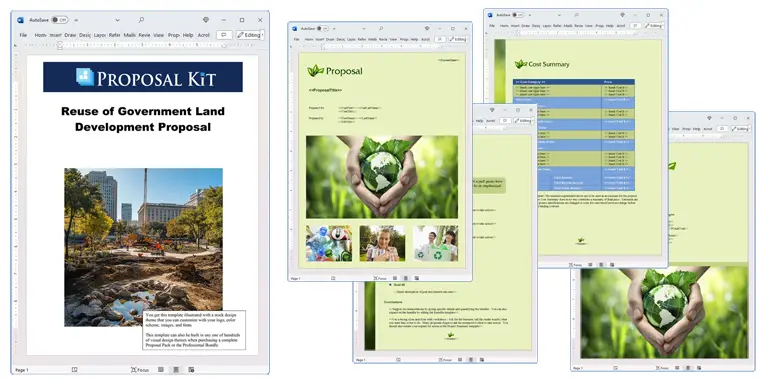Click 'Page 1' in the Reuse of Government Land window status bar
This screenshot has width=760, height=380.
[22, 370]
